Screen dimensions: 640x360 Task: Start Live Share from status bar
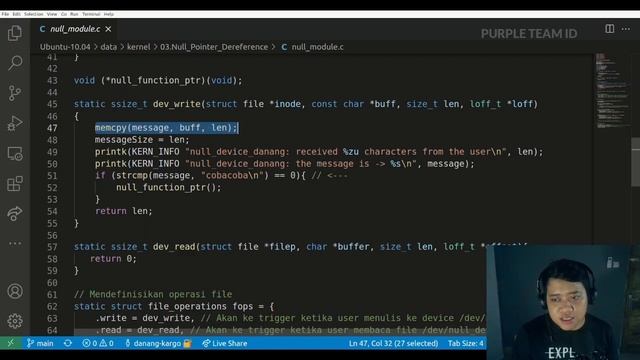pyautogui.click(x=225, y=343)
